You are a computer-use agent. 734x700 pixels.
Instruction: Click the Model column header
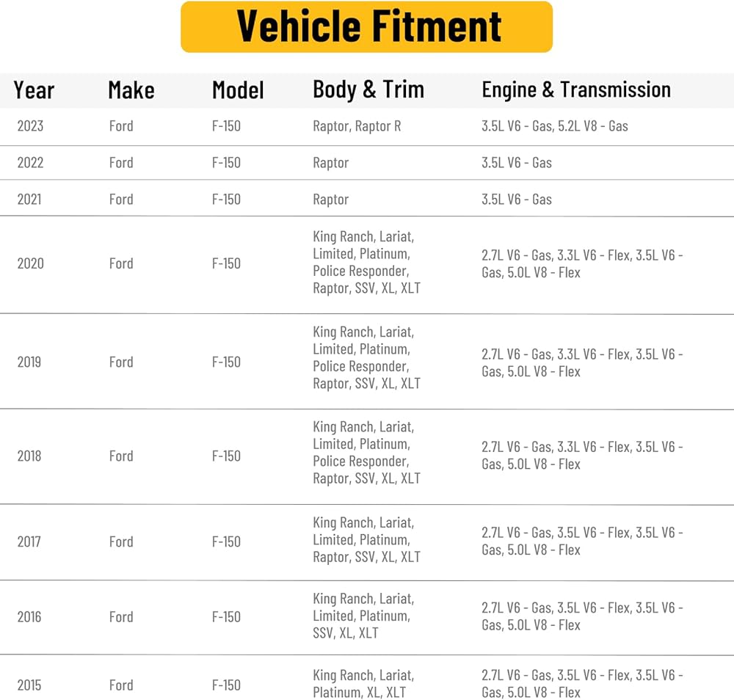238,90
